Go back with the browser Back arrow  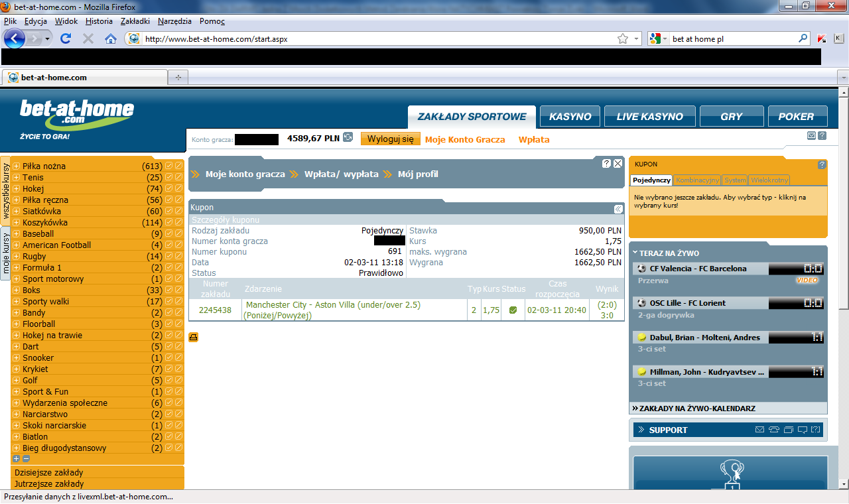(x=15, y=38)
